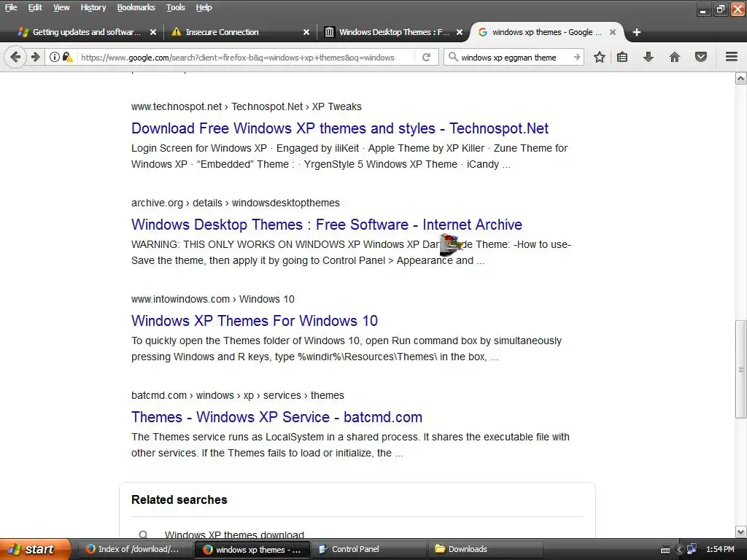Switch to the Insecure Connection tab
This screenshot has width=747, height=560.
coord(239,32)
